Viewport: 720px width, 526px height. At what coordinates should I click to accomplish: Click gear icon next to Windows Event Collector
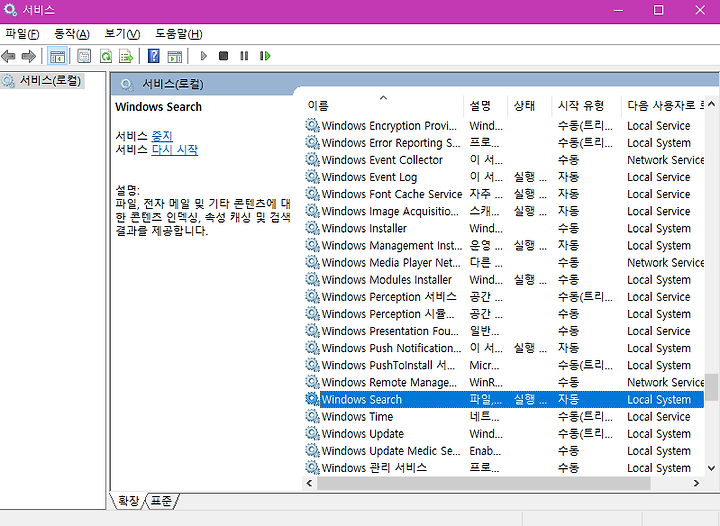pyautogui.click(x=312, y=160)
